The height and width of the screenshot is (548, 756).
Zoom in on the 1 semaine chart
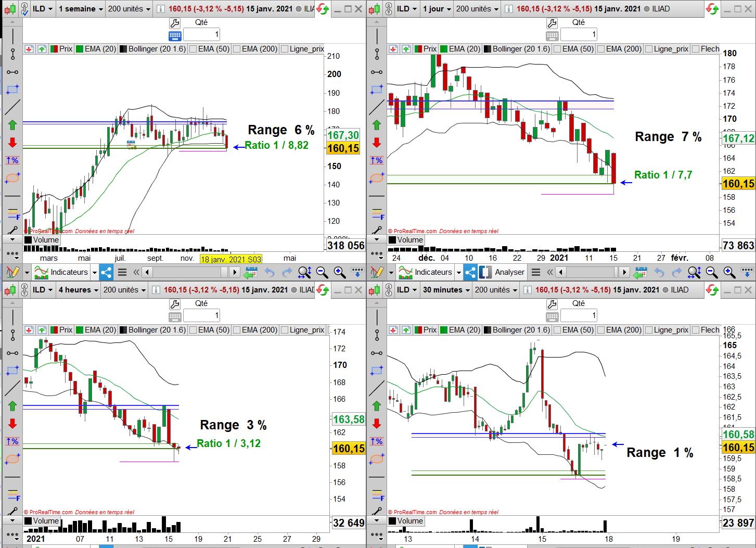tap(340, 272)
